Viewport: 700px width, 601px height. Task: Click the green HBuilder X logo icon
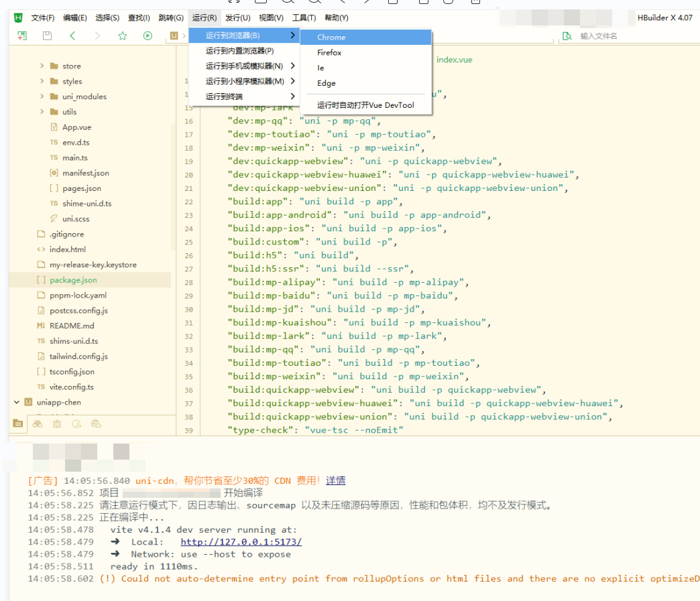(18, 18)
